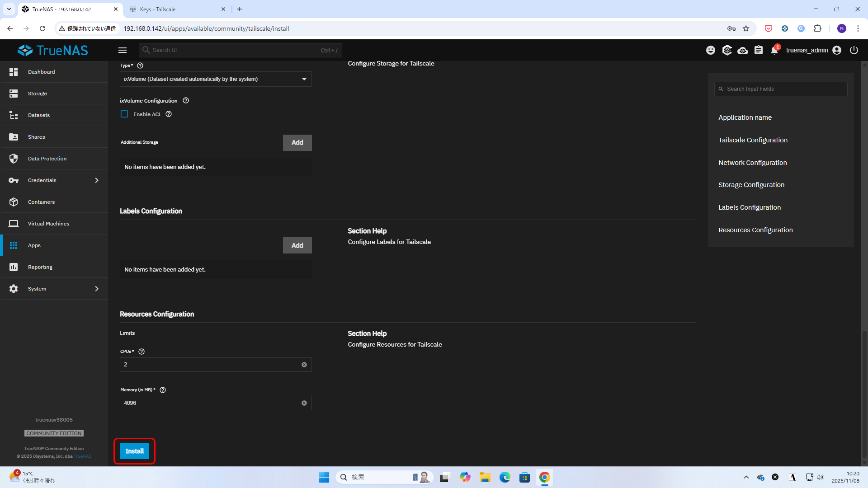Add an Additional Storage item
Screen dimensions: 868x488
point(297,142)
